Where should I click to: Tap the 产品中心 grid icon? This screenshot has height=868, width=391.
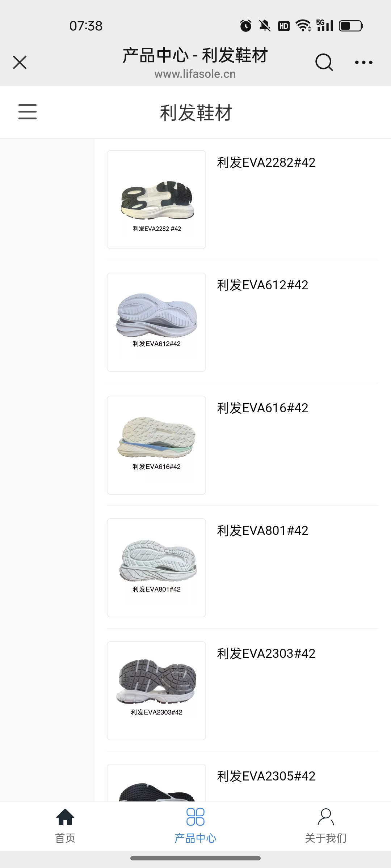(x=195, y=817)
